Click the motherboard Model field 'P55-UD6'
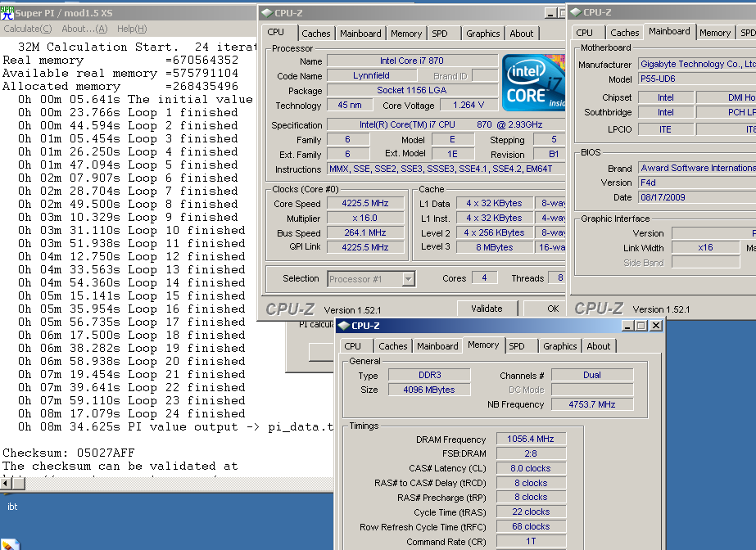This screenshot has height=550, width=756. click(697, 79)
